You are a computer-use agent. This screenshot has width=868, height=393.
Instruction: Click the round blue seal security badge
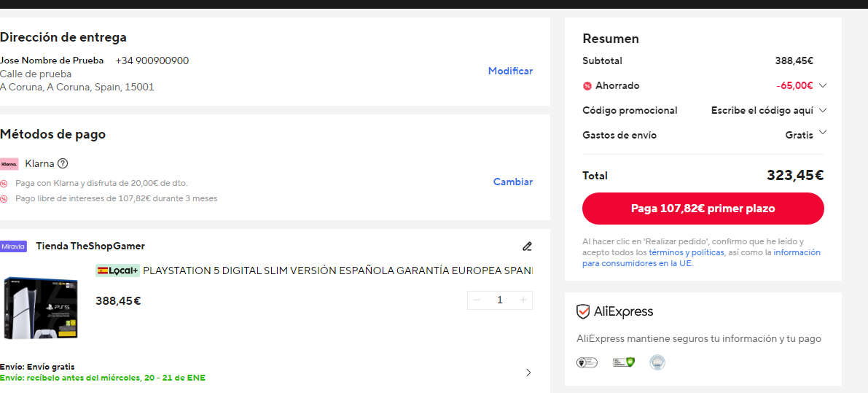pyautogui.click(x=657, y=362)
